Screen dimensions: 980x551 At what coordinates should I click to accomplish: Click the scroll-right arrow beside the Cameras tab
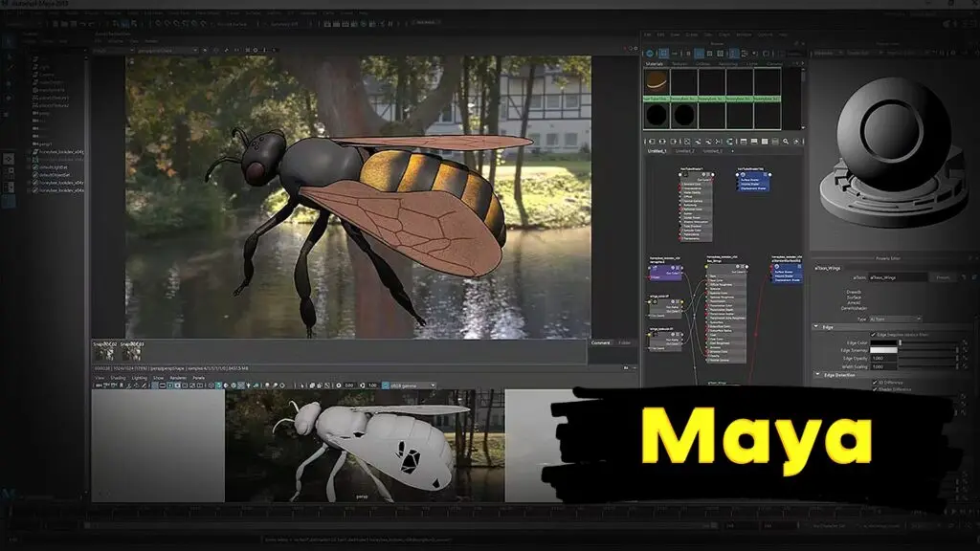pos(803,64)
